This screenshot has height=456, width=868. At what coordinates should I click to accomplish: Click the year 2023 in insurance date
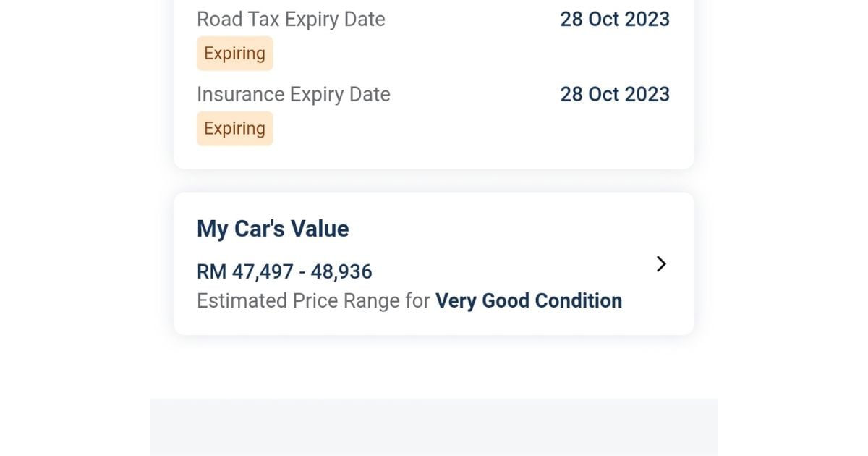click(646, 95)
